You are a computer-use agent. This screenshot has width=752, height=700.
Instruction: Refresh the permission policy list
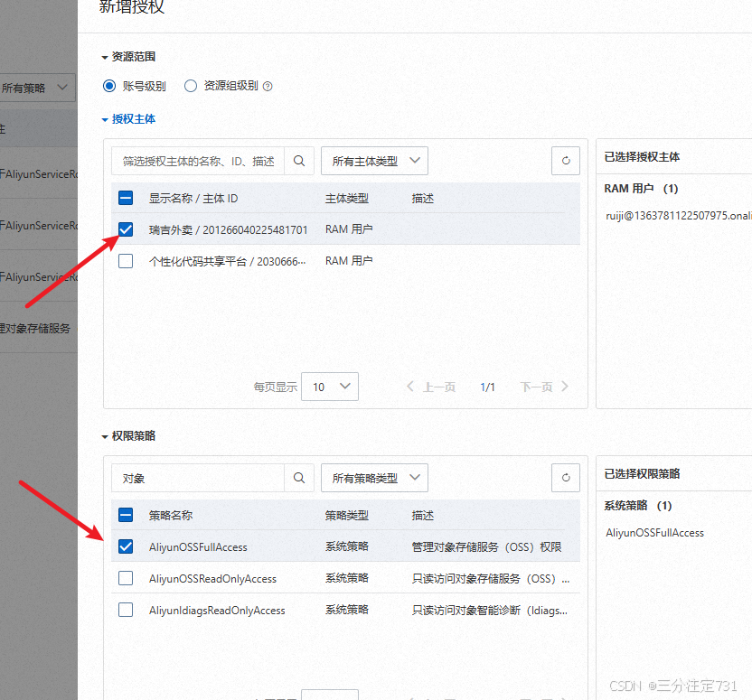tap(565, 477)
